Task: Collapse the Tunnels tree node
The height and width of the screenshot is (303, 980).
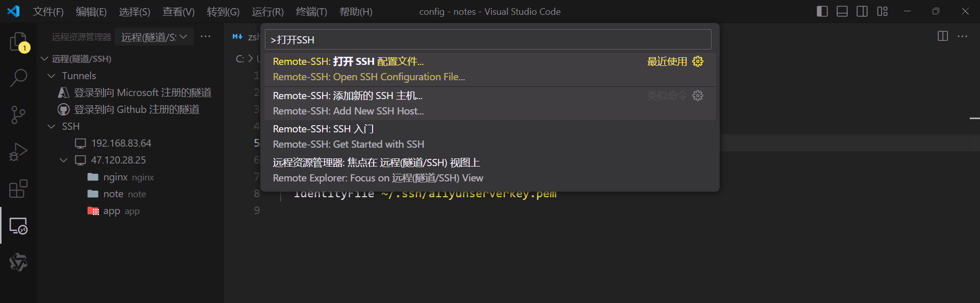Action: [51, 76]
